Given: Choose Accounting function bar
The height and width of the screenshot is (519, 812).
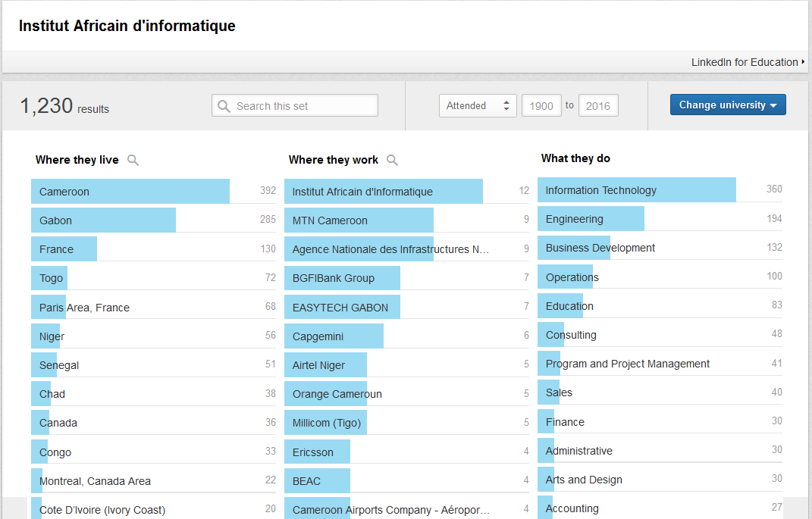Looking at the screenshot, I should point(660,508).
